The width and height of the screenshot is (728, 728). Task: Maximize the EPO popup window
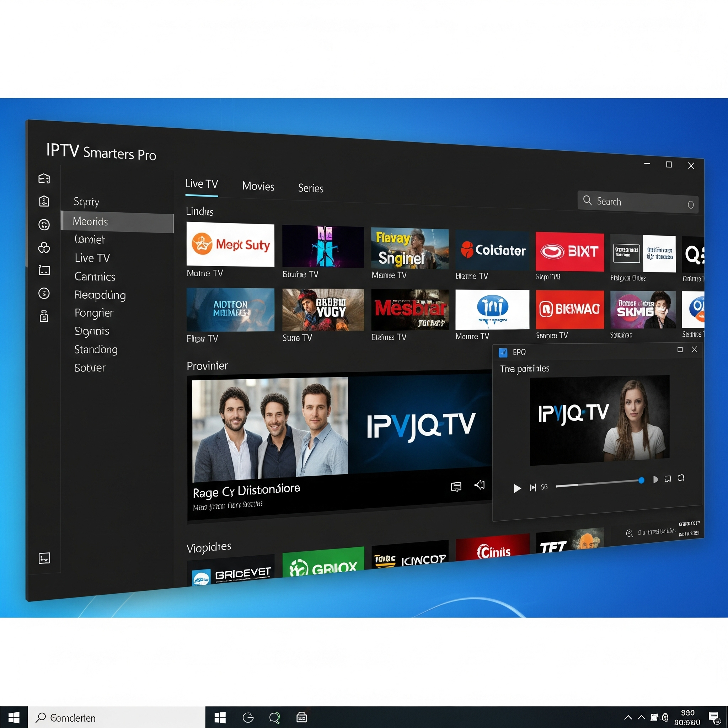[x=680, y=350]
